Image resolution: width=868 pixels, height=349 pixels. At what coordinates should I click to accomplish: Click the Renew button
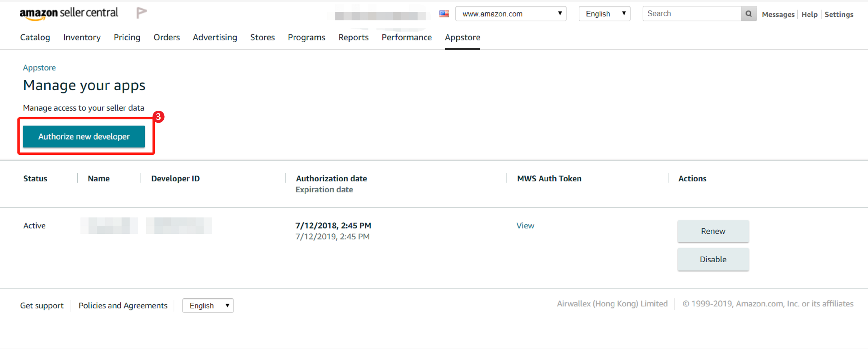tap(713, 231)
